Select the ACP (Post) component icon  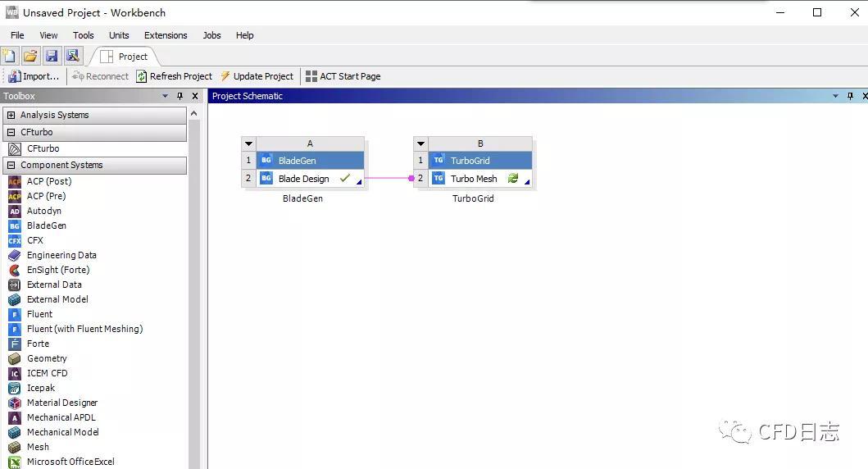[15, 181]
